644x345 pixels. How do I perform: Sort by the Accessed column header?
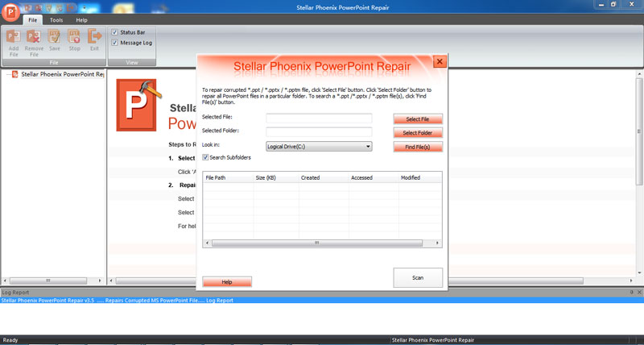[x=374, y=177]
